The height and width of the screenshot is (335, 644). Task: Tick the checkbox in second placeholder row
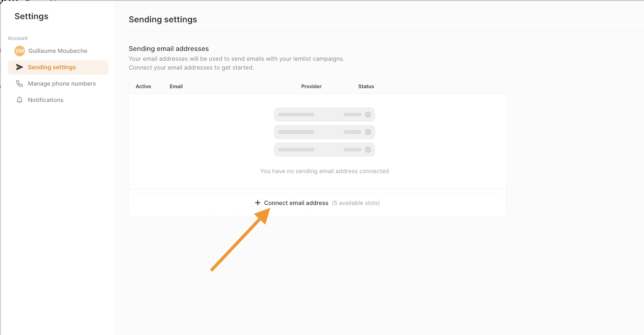click(368, 132)
